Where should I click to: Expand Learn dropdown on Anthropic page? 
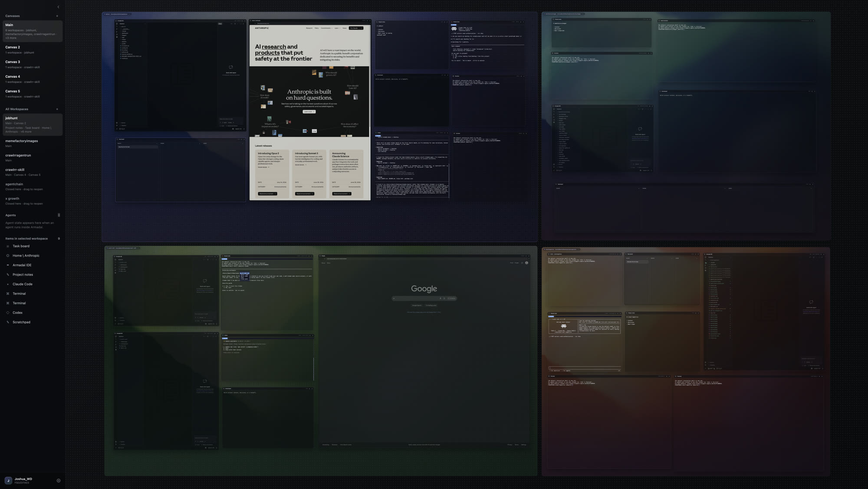(337, 28)
